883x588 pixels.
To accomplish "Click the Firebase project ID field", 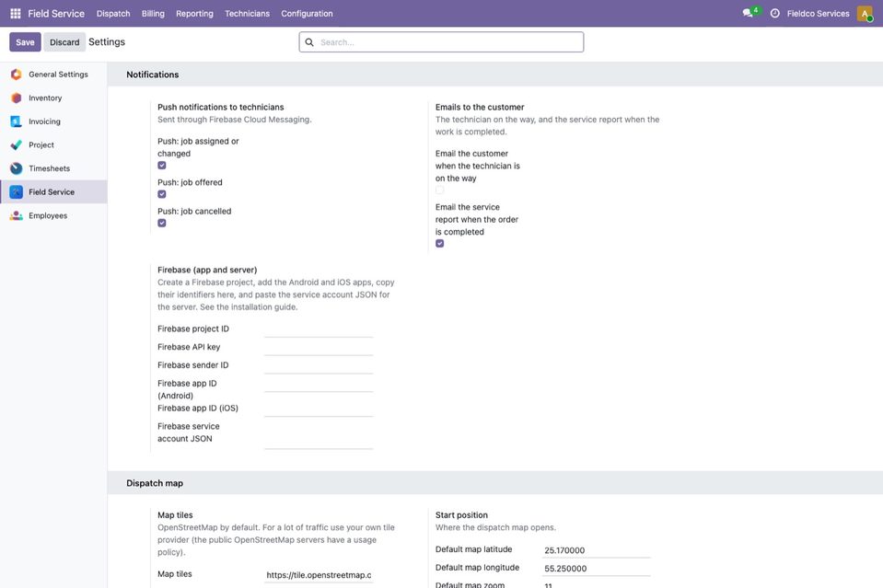I will [319, 329].
